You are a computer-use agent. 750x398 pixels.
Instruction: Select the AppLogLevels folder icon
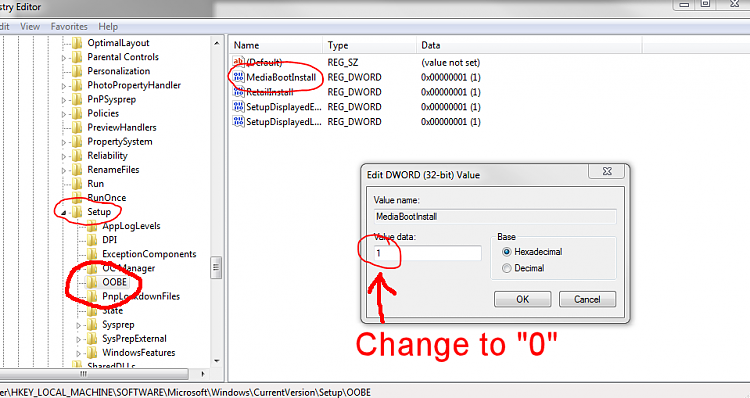pos(92,226)
